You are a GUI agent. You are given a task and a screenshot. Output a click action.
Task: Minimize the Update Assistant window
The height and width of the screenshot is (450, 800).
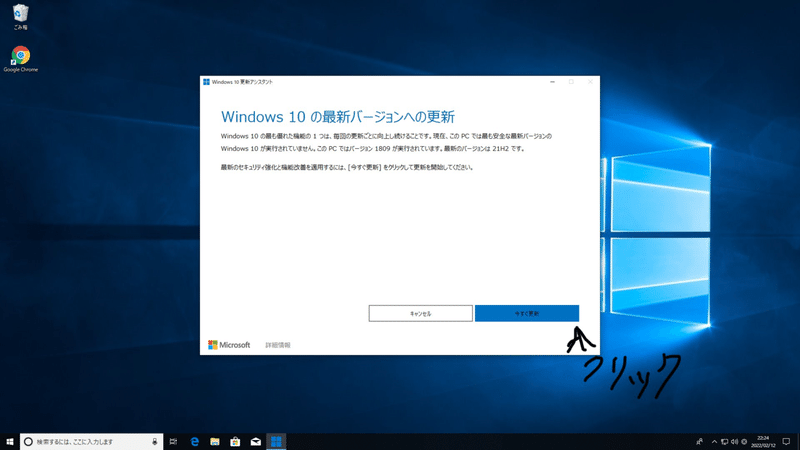(552, 82)
